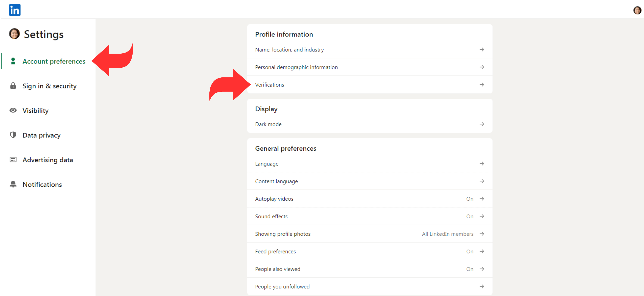Open the Notifications settings section

tap(42, 184)
